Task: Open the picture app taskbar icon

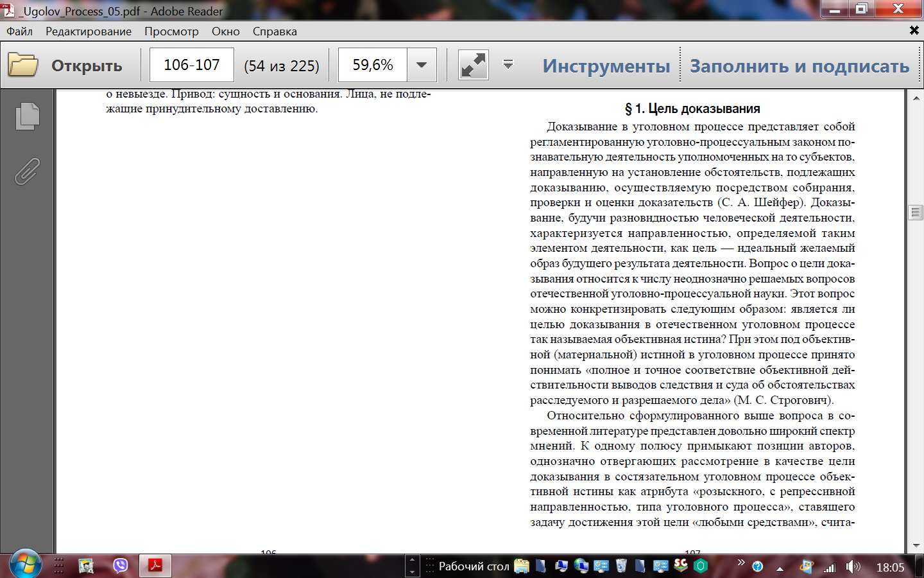Action: 86,566
